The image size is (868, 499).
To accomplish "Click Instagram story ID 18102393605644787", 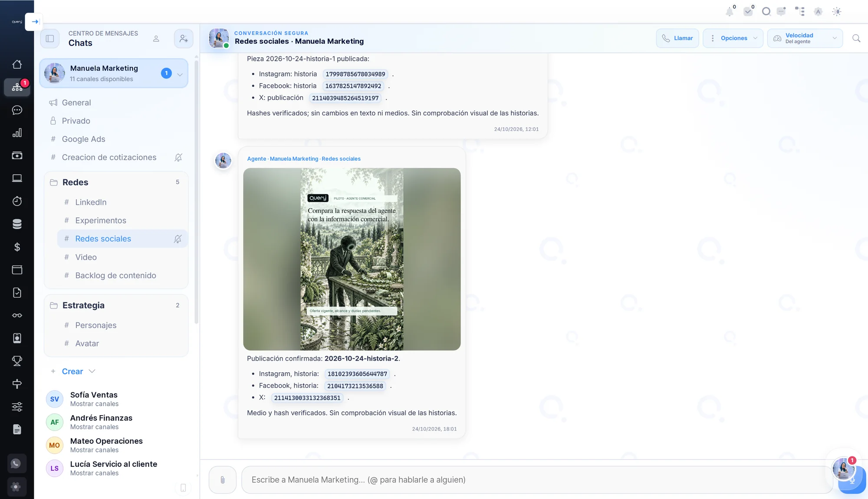I will [x=357, y=374].
